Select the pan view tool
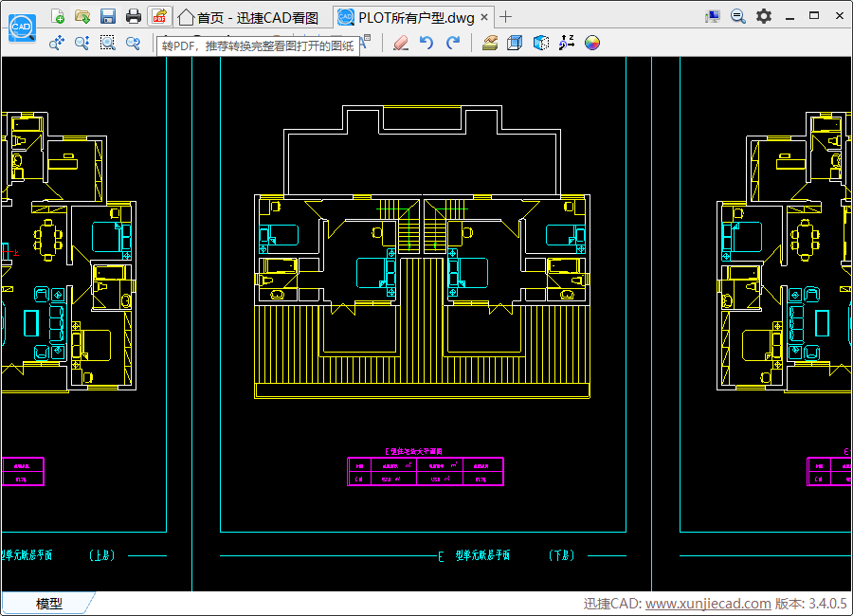The height and width of the screenshot is (616, 853). tap(57, 43)
